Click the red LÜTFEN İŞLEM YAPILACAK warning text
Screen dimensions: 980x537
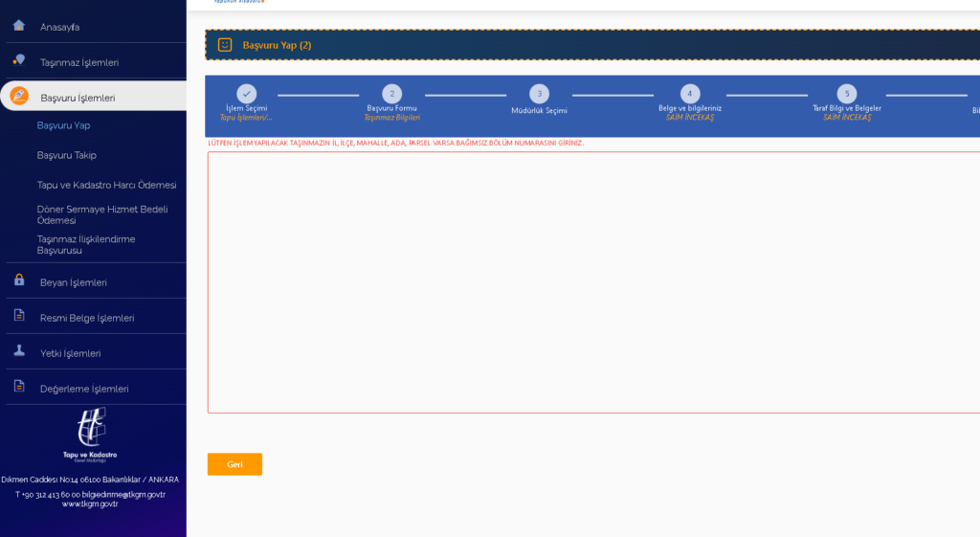click(396, 143)
